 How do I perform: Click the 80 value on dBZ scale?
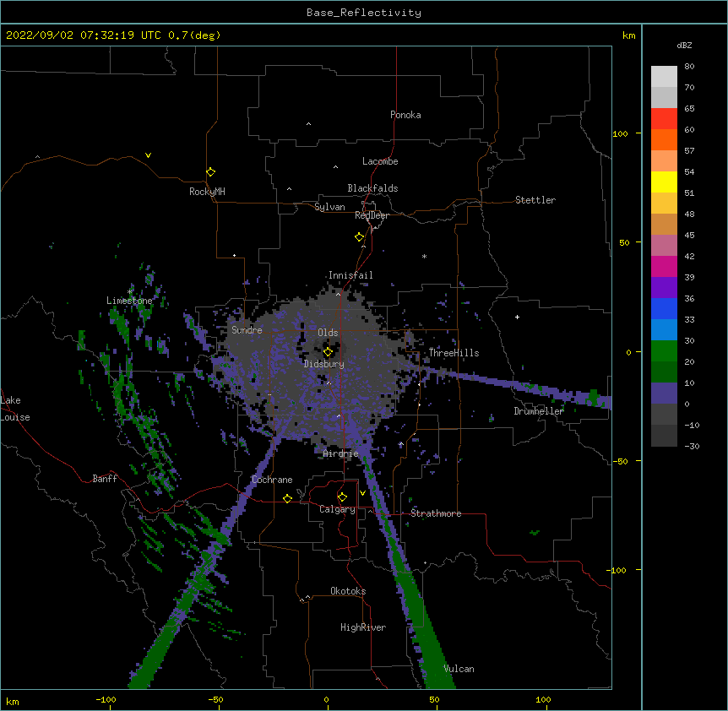click(689, 67)
